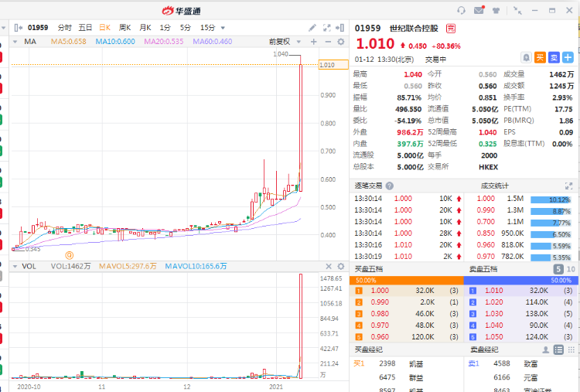
Task: Click the blue Sell button
Action: (554, 57)
